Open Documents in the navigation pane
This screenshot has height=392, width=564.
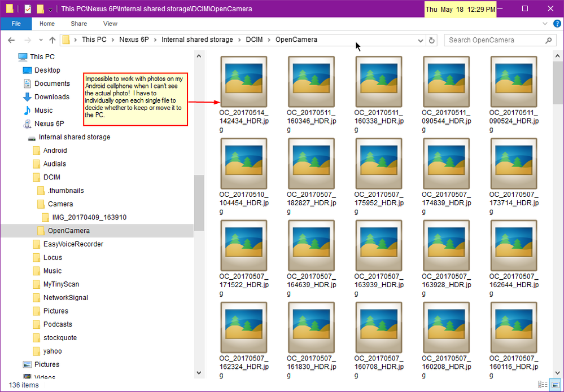[x=52, y=83]
